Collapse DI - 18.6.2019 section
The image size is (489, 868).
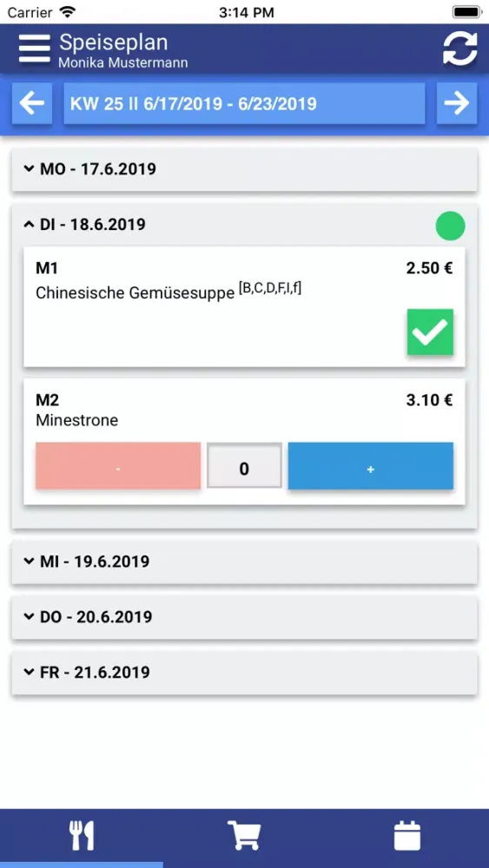[244, 225]
